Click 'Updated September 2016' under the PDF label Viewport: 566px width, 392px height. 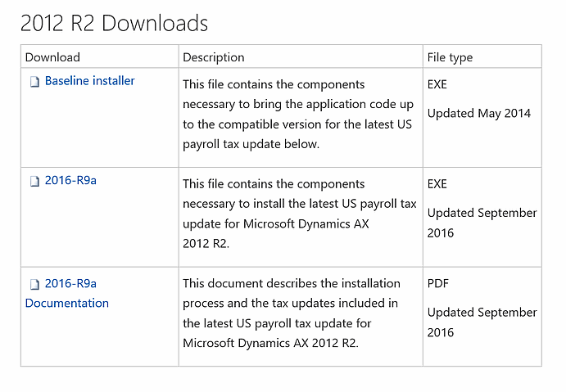tap(482, 322)
